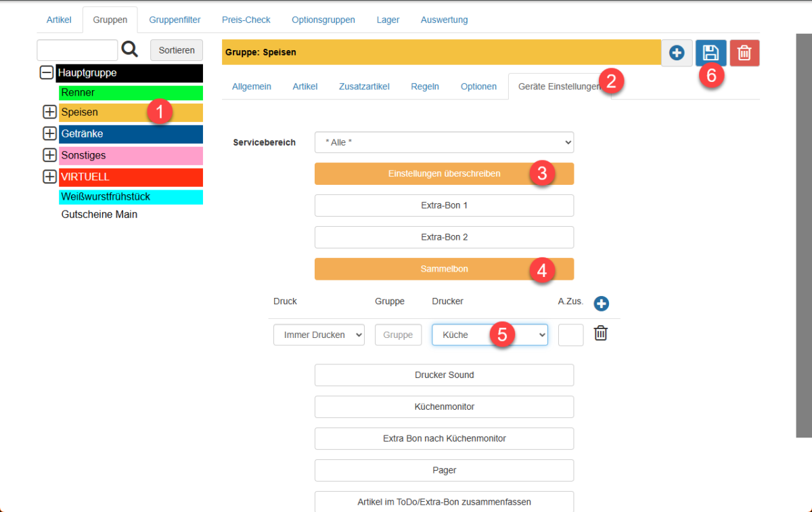The width and height of the screenshot is (812, 512).
Task: Click the plus icon beside group title
Action: (677, 53)
